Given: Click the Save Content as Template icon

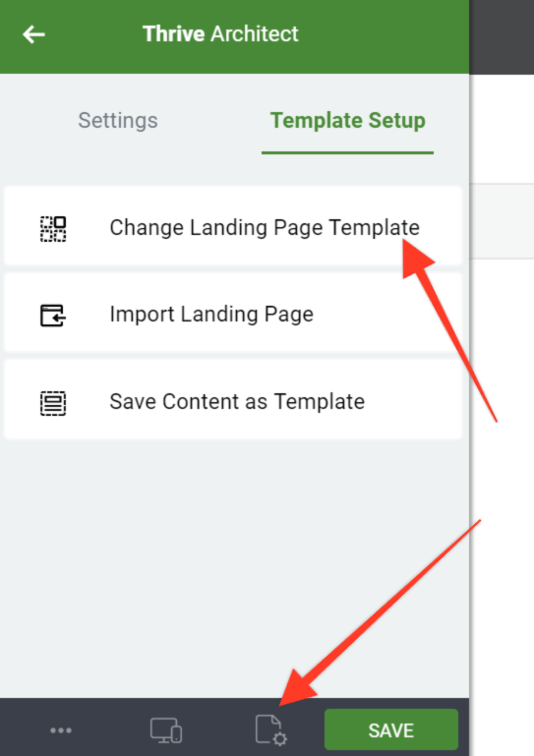Looking at the screenshot, I should coord(53,403).
